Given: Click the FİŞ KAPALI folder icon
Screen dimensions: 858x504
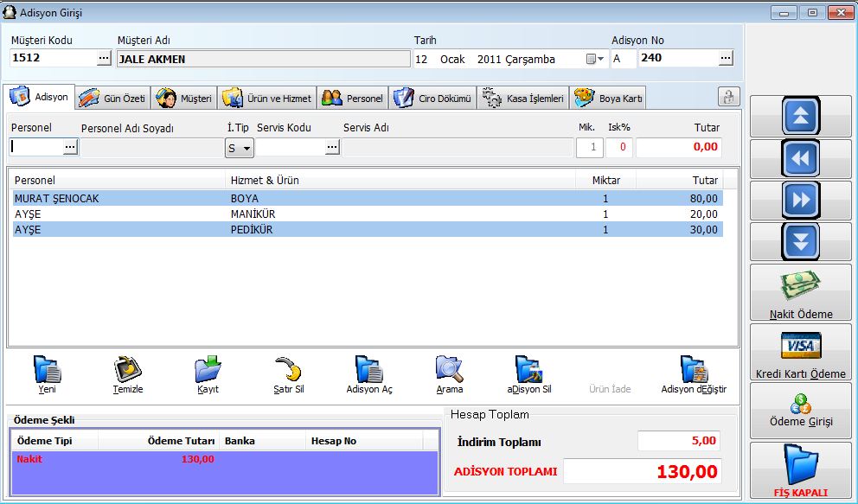Looking at the screenshot, I should tap(801, 464).
